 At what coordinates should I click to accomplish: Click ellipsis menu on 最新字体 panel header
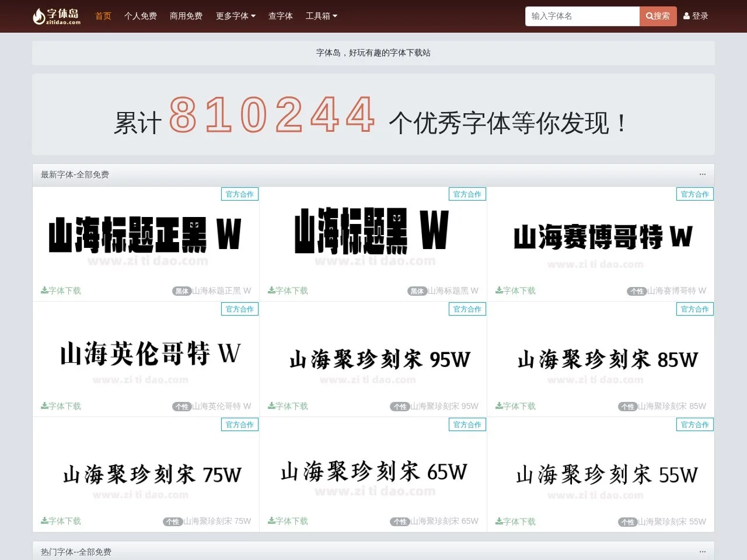coord(702,174)
